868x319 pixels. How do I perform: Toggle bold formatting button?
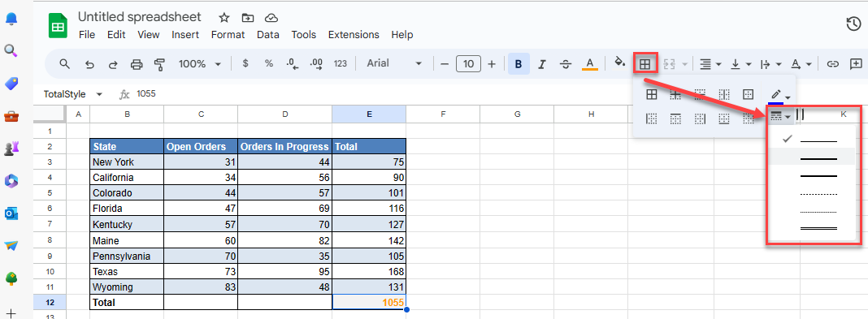click(519, 64)
